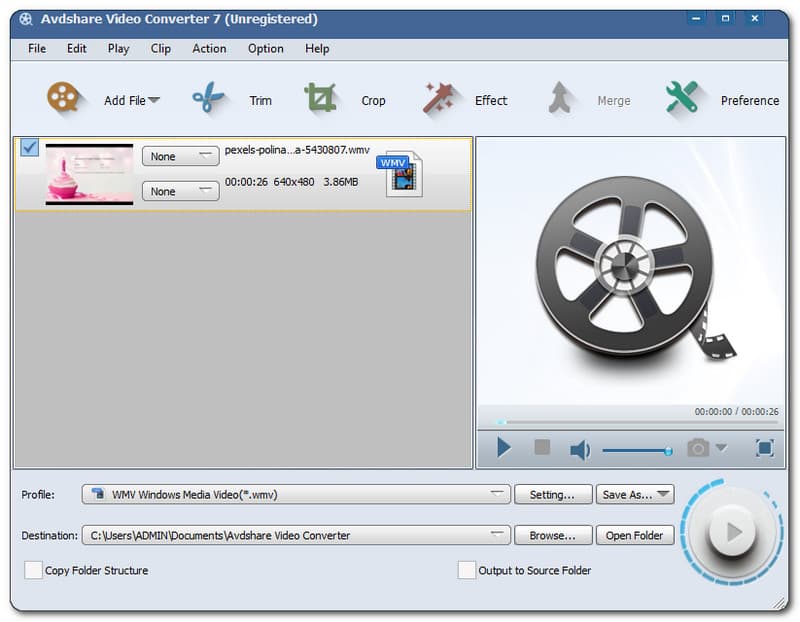
Task: Open the Effect magic wand tool
Action: pos(439,99)
